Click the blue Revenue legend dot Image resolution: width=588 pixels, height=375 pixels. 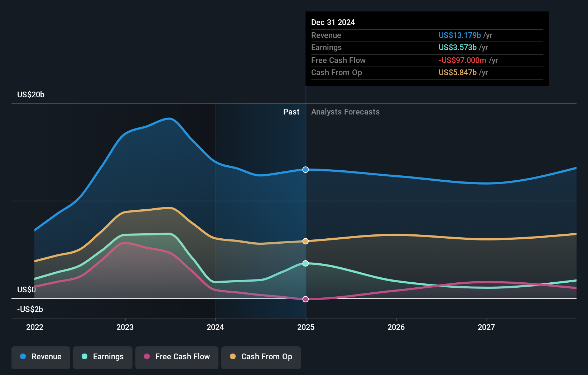point(23,356)
